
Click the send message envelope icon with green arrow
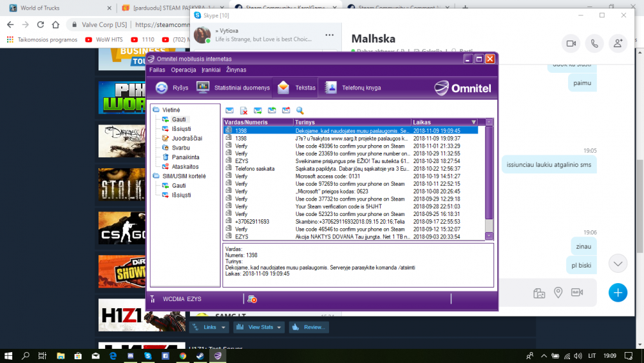(x=258, y=111)
